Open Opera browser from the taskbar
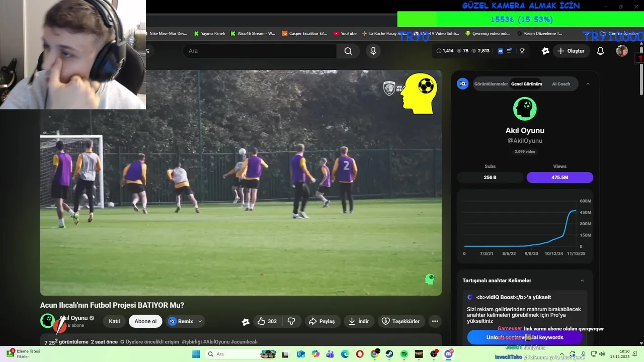644x362 pixels. (360, 354)
